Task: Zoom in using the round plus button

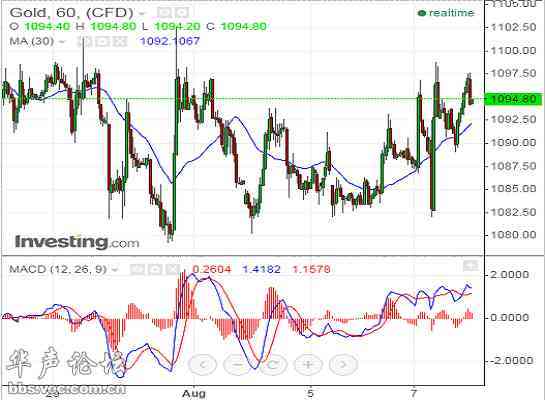Action: 308,365
